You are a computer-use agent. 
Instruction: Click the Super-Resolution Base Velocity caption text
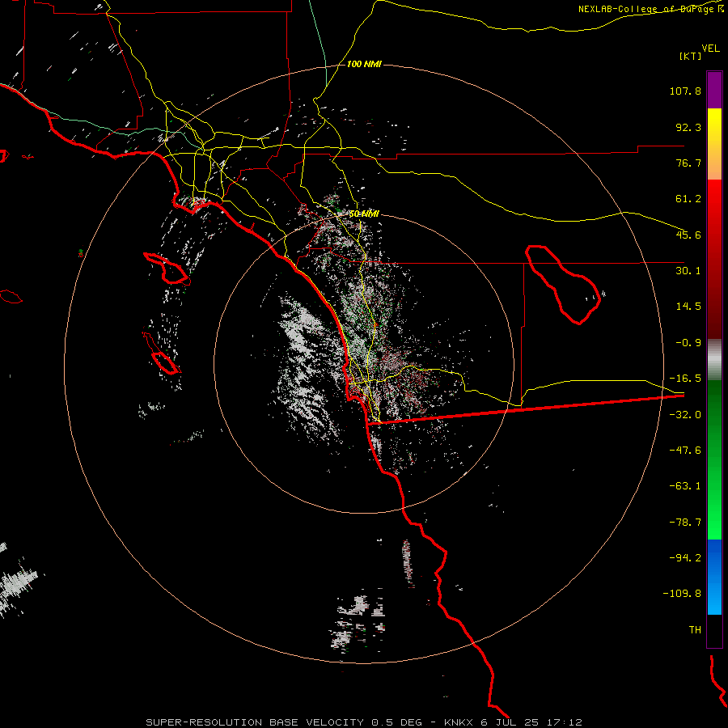click(284, 722)
